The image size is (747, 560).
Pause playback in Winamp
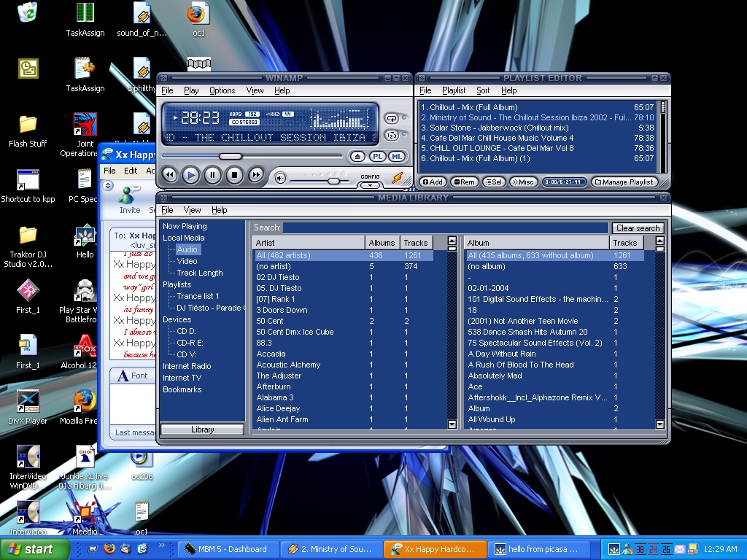coord(212,175)
